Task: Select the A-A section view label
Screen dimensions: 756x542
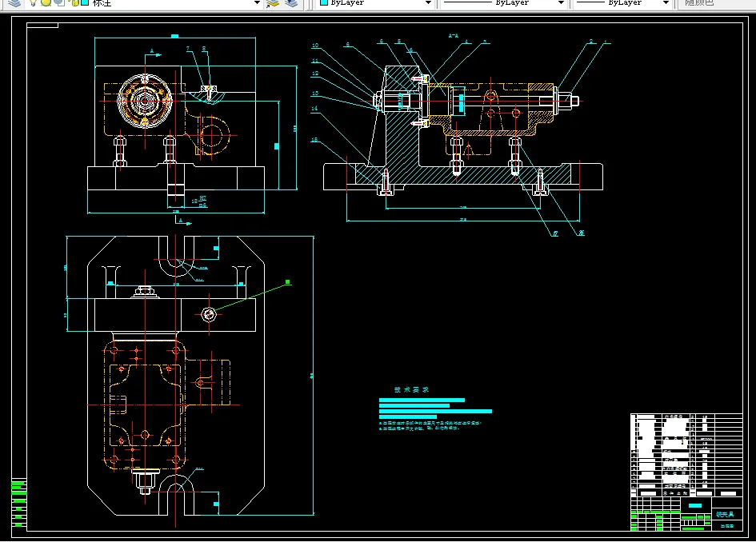Action: pyautogui.click(x=454, y=36)
